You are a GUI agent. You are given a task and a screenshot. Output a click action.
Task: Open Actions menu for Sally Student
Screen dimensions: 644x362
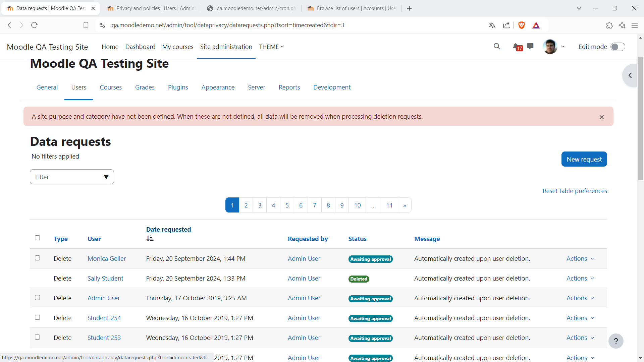[x=580, y=278]
